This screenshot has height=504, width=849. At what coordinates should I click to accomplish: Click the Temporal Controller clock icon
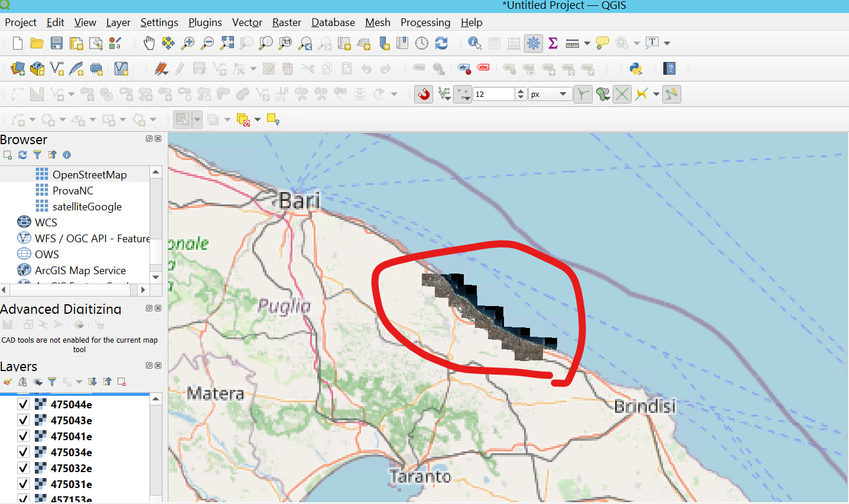click(422, 43)
